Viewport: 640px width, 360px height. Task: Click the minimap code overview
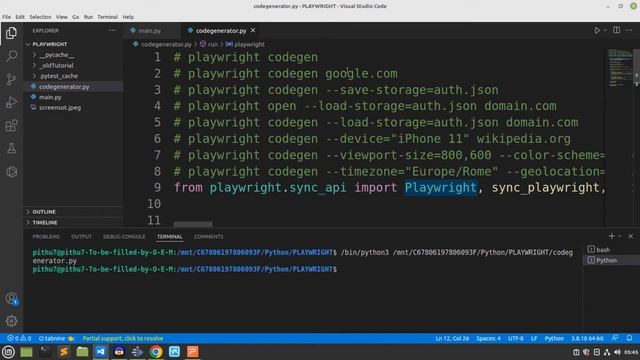(x=620, y=67)
